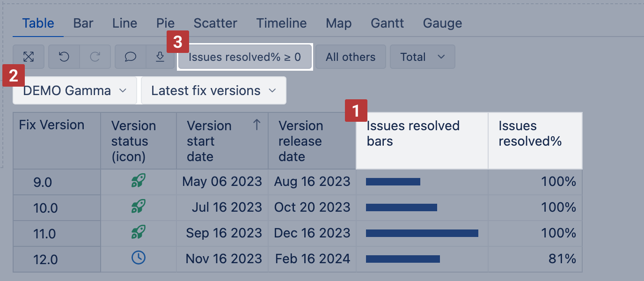
Task: Click the sort arrow on Version start date
Action: 256,125
